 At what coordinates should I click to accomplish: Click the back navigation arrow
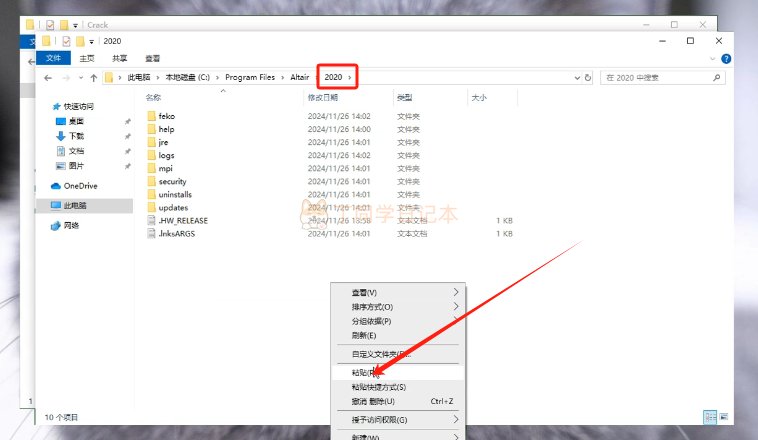pos(47,77)
